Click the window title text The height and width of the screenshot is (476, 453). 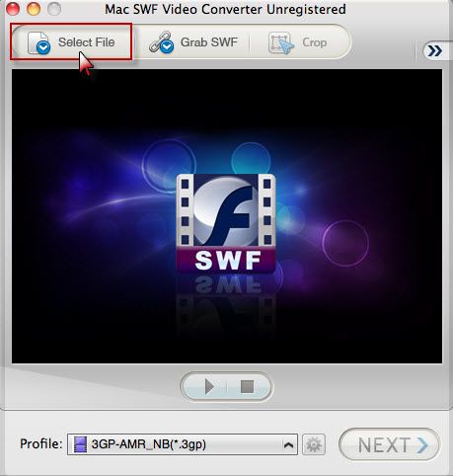tap(225, 9)
